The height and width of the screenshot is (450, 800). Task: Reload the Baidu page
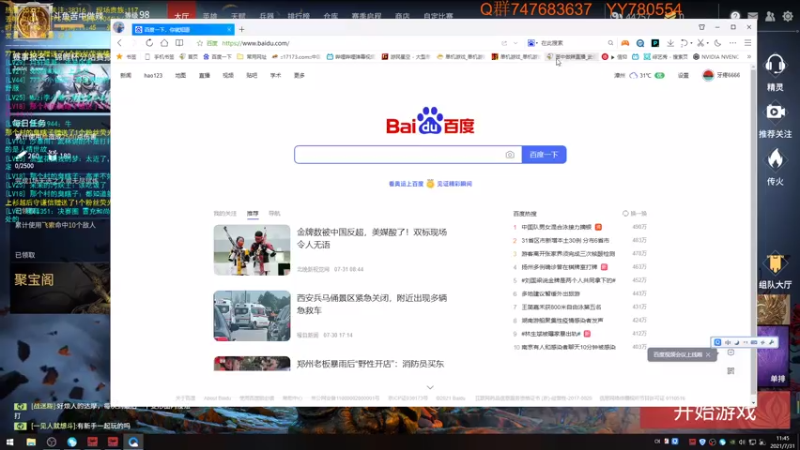point(149,43)
